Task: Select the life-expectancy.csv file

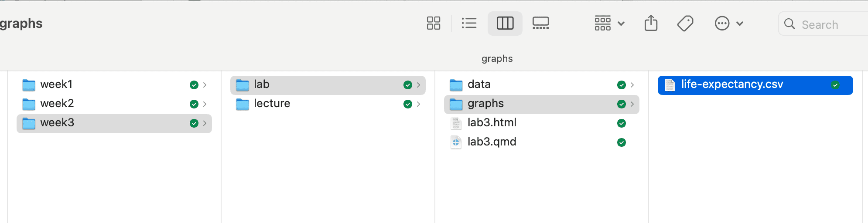Action: pos(732,84)
